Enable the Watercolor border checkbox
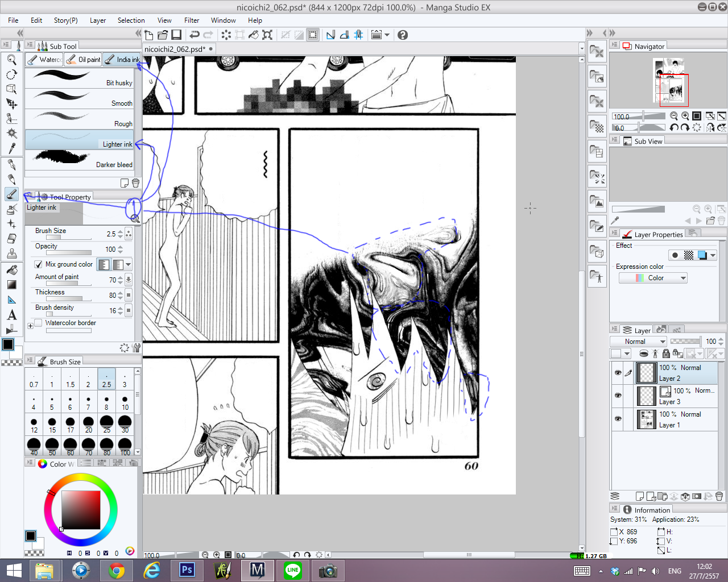This screenshot has width=728, height=582. 39,323
